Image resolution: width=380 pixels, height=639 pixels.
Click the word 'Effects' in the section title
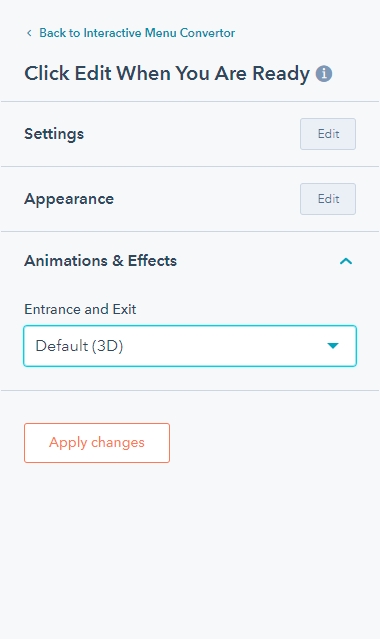pyautogui.click(x=152, y=261)
